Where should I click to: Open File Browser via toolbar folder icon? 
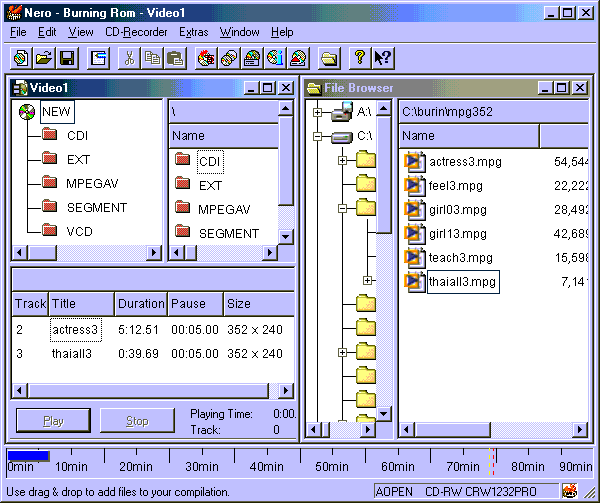[x=330, y=58]
